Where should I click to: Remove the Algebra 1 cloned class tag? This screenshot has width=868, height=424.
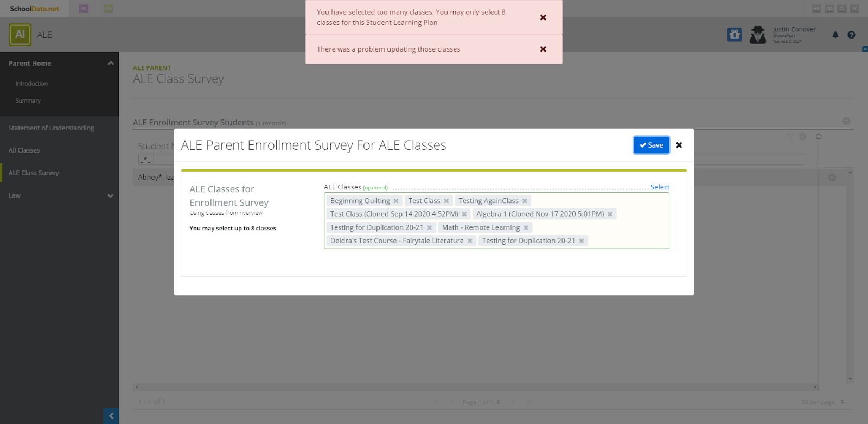click(x=610, y=214)
